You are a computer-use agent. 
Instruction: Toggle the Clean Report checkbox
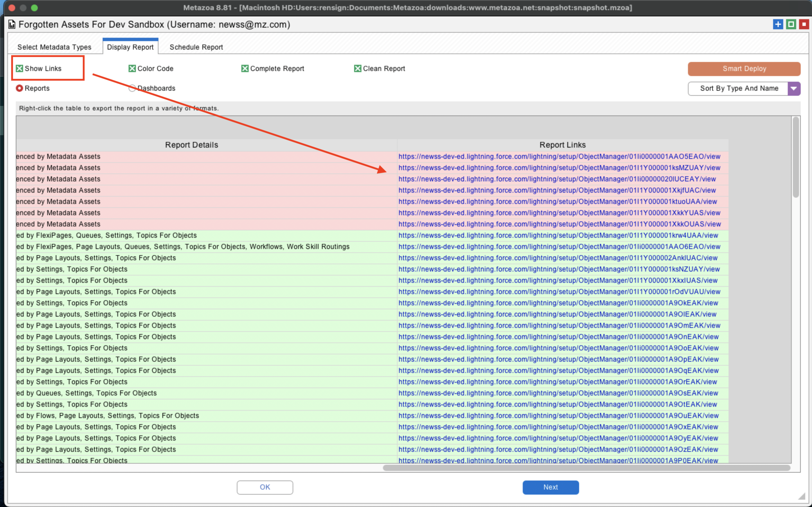358,68
